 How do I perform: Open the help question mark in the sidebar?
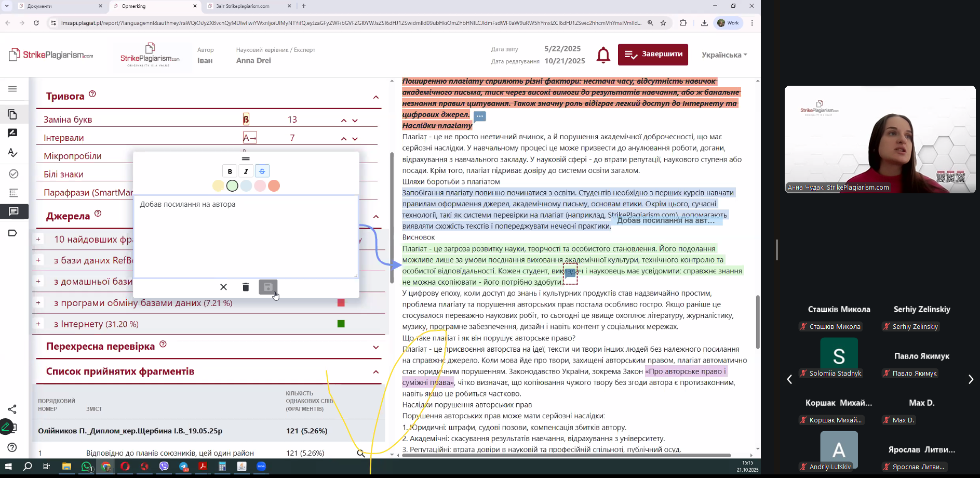[x=13, y=447]
